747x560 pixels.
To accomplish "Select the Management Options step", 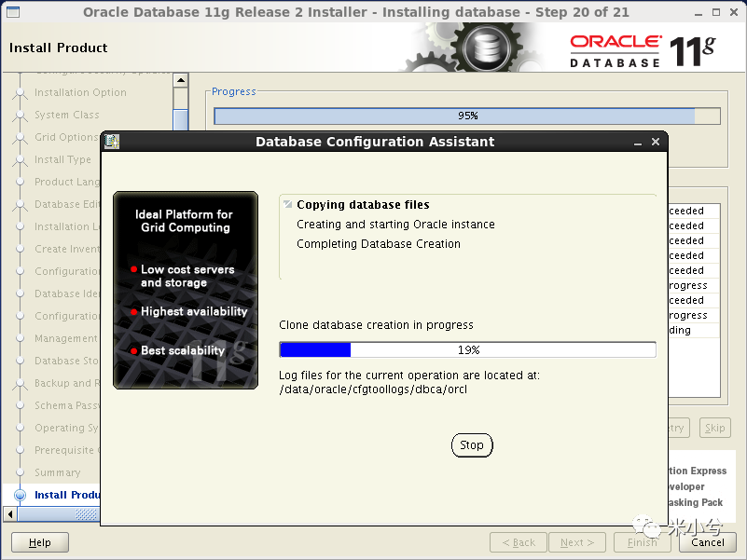I will (x=66, y=338).
